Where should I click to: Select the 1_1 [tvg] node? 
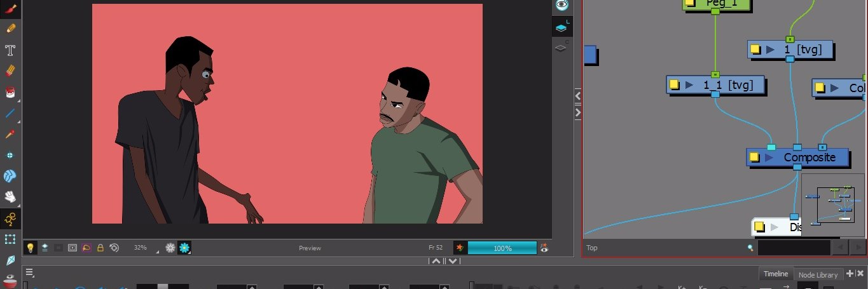(715, 84)
